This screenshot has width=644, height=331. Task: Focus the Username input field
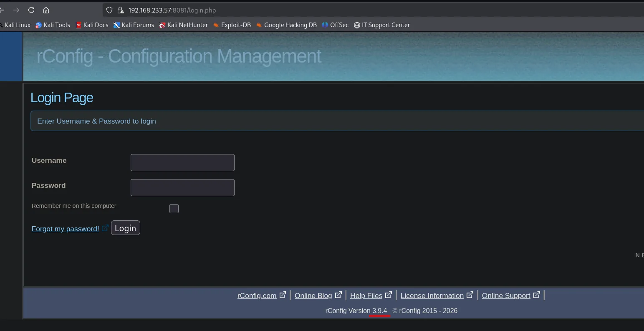click(182, 162)
